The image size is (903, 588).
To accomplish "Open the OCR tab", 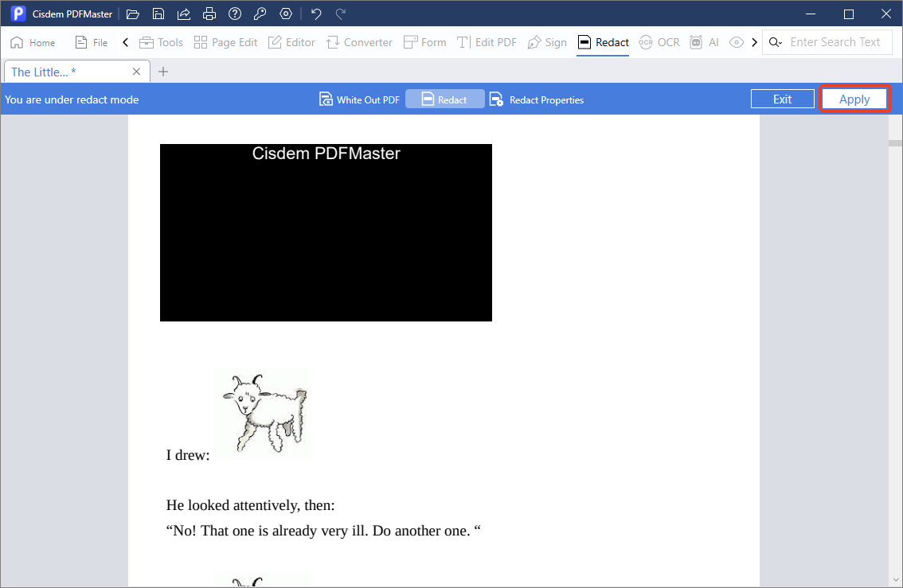I will pos(659,43).
